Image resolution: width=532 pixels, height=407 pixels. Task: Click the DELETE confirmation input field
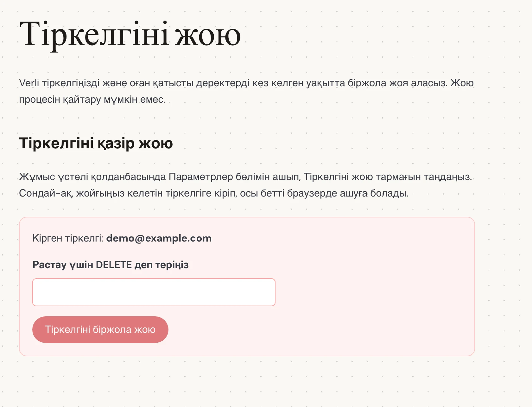(x=154, y=292)
